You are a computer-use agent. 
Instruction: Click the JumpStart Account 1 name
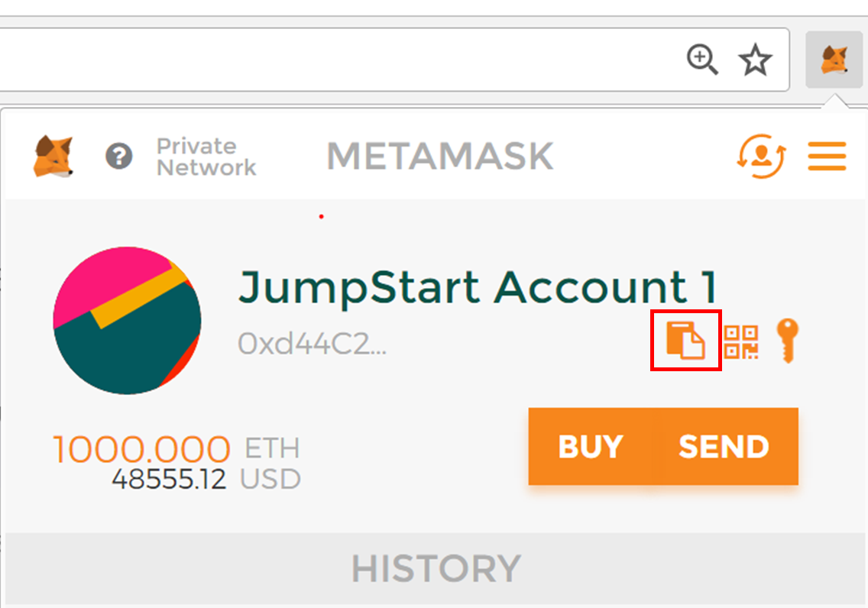pyautogui.click(x=478, y=288)
